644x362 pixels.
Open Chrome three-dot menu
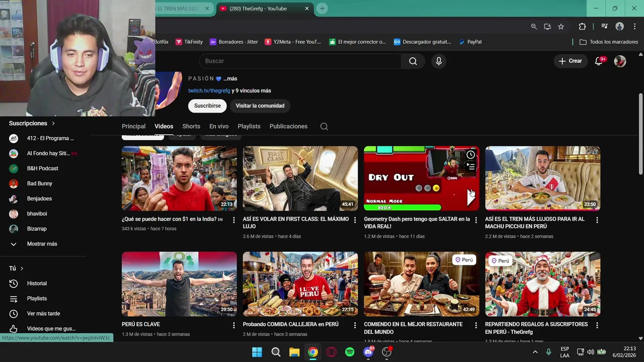(634, 27)
